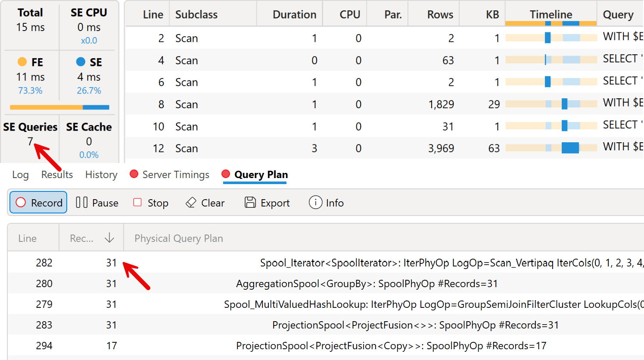Click the Timeline column header
This screenshot has width=644, height=360.
click(x=551, y=15)
